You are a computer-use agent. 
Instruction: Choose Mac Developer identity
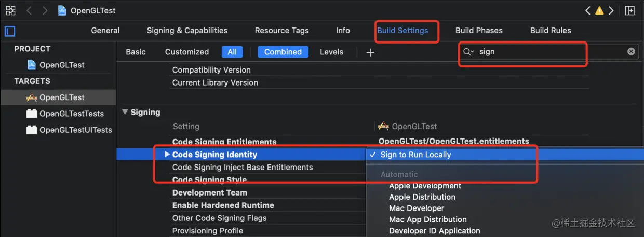tap(417, 208)
